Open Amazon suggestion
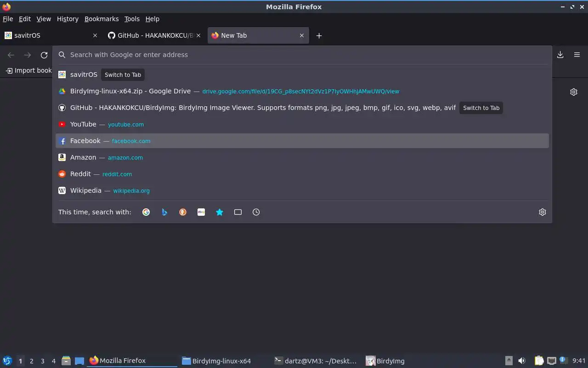 coord(302,157)
